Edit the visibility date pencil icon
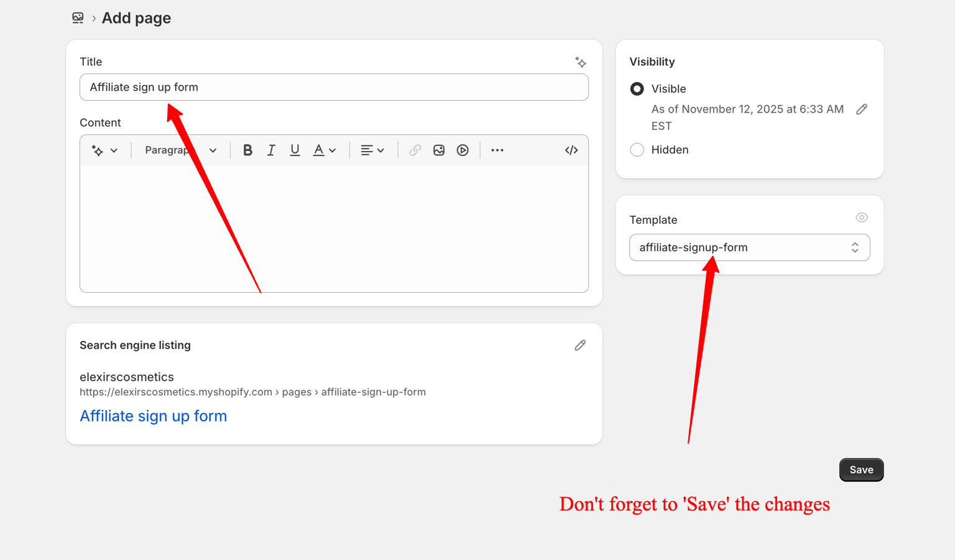 point(861,109)
